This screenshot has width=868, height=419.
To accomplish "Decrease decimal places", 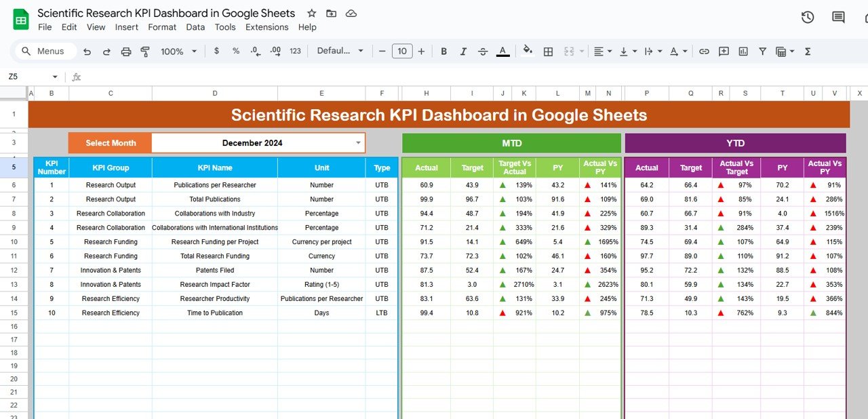I will click(x=254, y=51).
